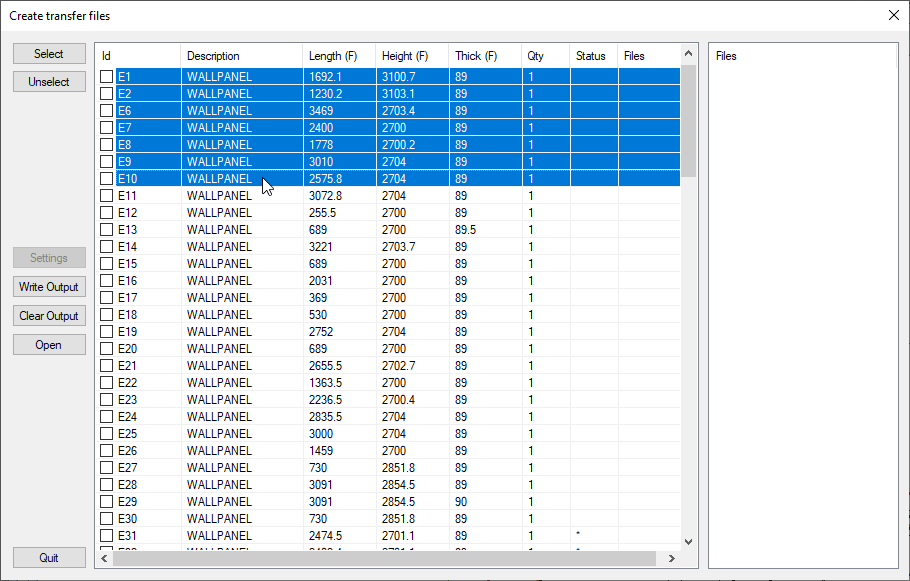
Task: Check the checkbox for panel E1
Action: [107, 76]
